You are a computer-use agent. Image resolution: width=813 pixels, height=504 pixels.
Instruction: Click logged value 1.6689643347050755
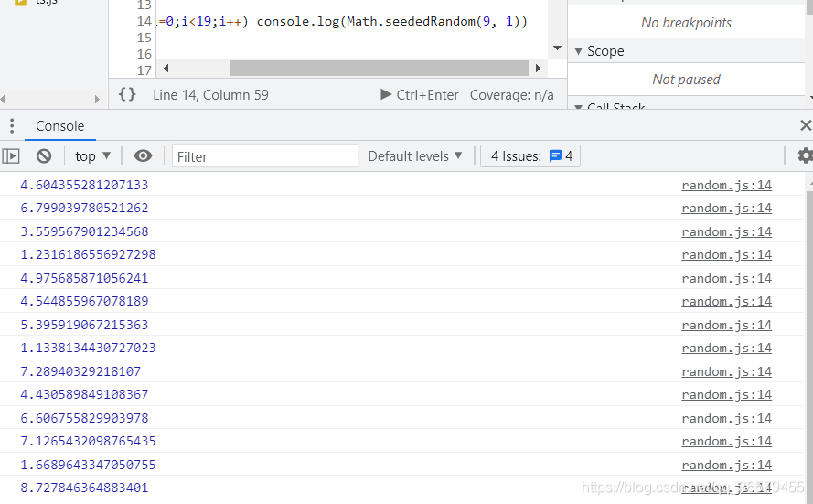[88, 465]
